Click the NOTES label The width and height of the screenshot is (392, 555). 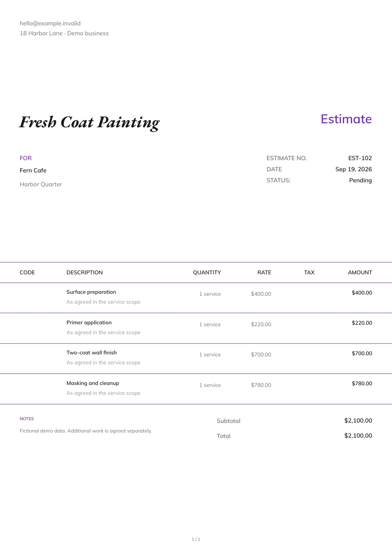coord(27,419)
